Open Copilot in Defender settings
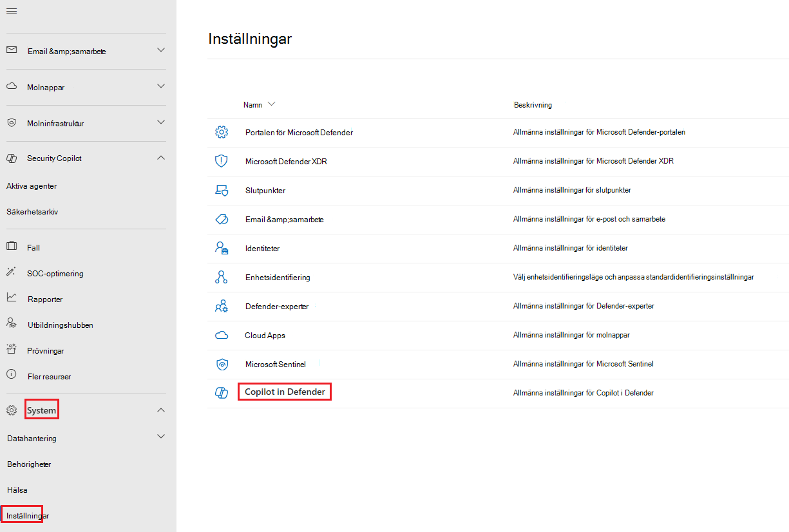 point(285,392)
